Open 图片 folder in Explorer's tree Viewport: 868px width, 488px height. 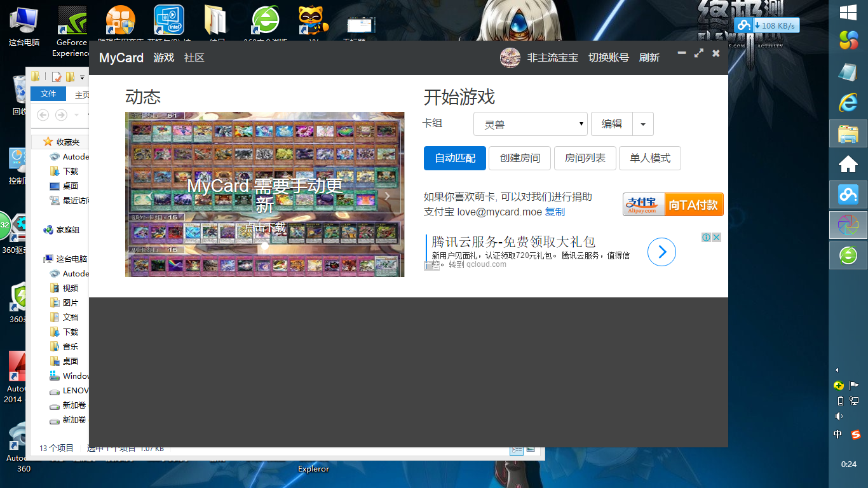click(64, 303)
